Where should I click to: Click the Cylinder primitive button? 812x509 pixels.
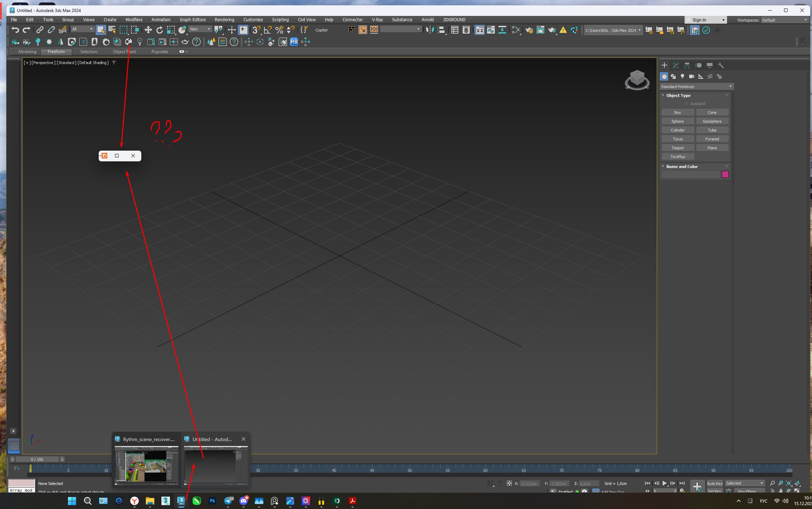click(677, 130)
